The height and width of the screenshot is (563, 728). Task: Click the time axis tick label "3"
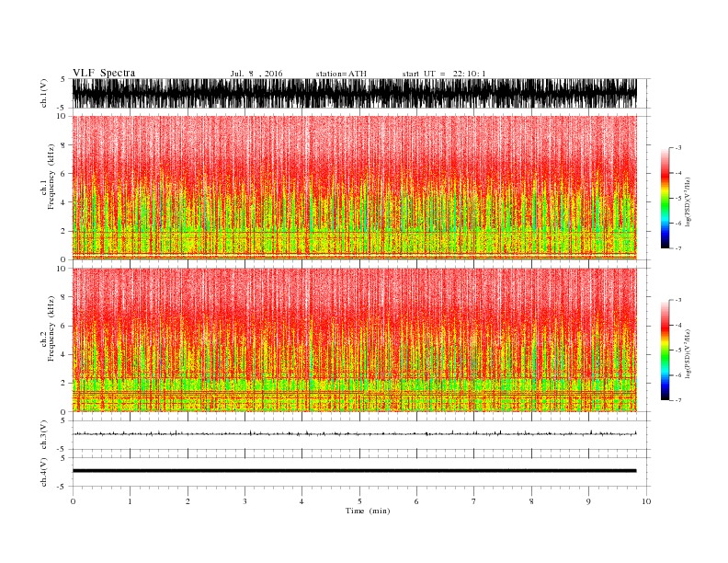pos(245,501)
